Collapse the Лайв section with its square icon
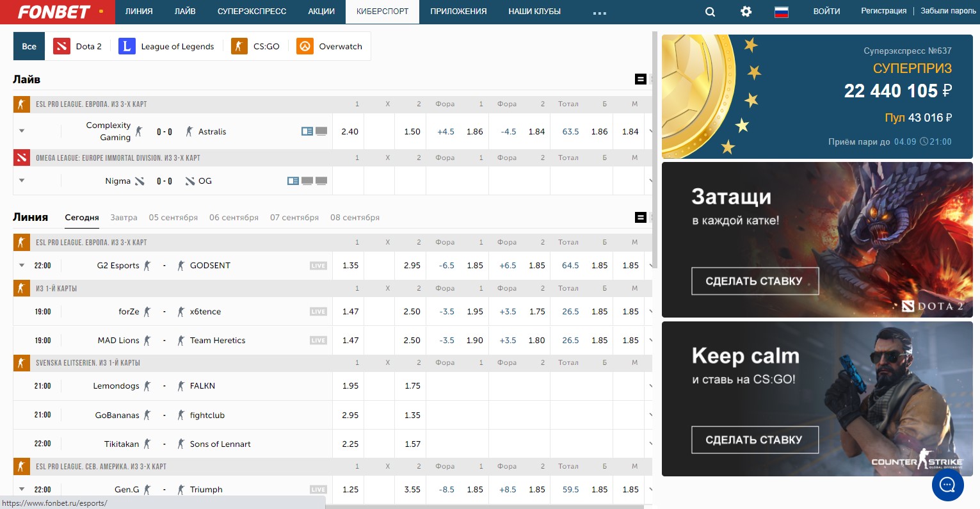Screen dimensions: 980x509 640,79
